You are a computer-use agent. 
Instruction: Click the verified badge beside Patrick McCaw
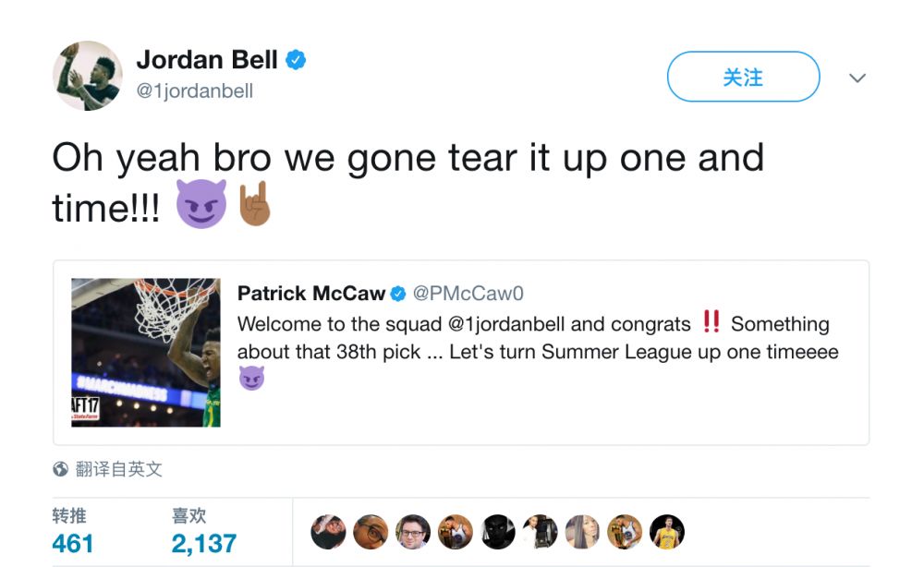398,294
